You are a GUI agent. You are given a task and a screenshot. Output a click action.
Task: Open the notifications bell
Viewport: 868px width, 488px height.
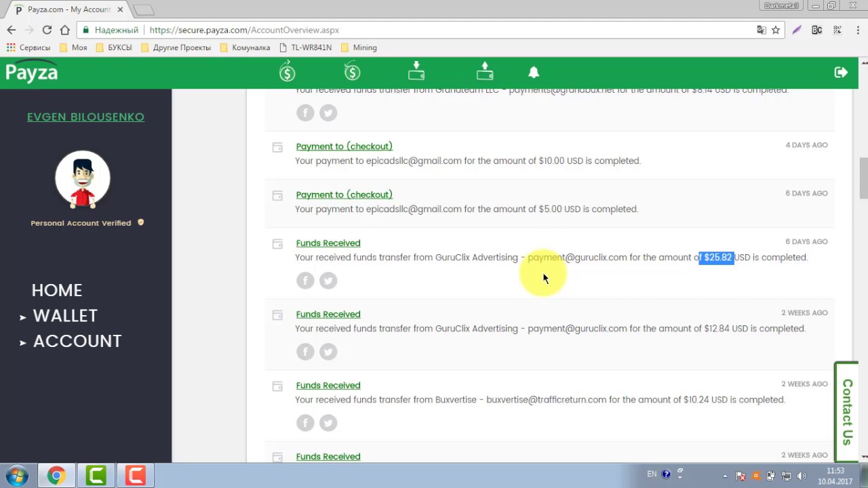tap(534, 73)
